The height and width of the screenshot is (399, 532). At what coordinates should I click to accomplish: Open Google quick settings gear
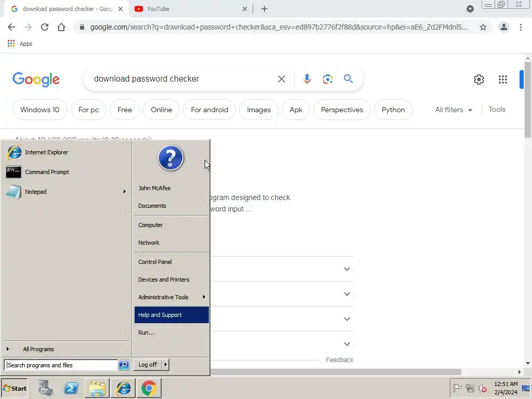click(x=478, y=79)
